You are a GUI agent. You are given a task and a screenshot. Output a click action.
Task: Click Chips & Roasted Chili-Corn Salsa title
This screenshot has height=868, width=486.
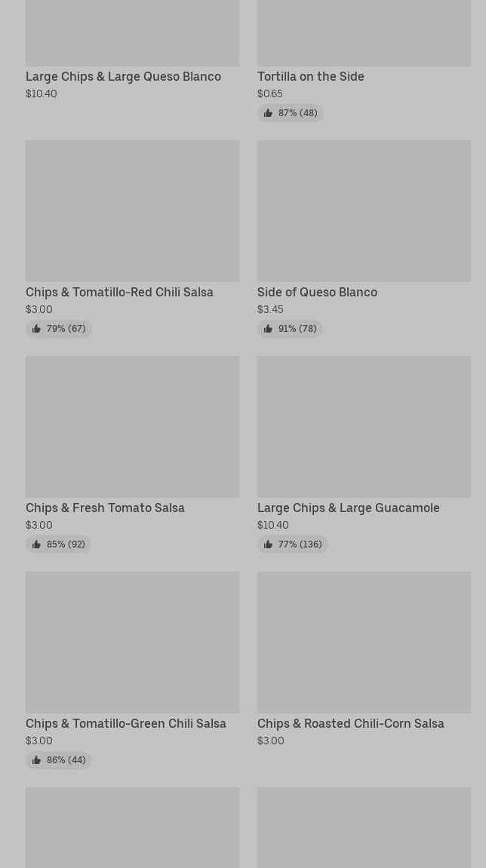[x=350, y=724]
